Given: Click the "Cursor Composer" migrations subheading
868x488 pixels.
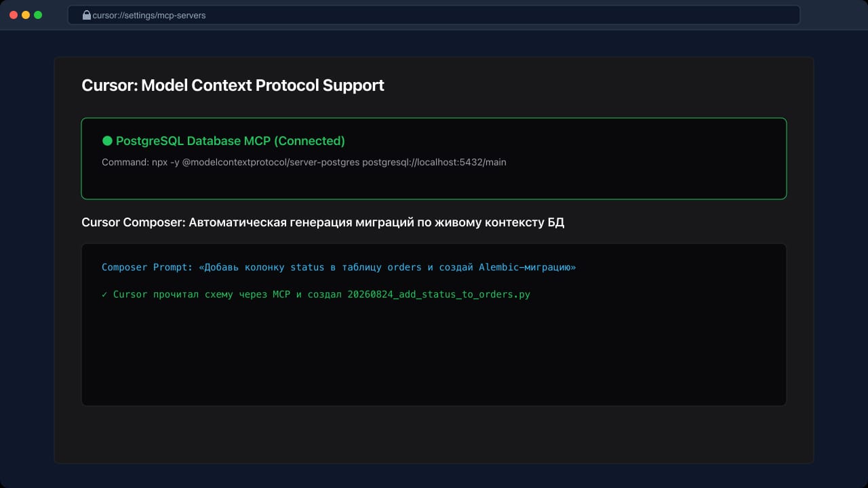Looking at the screenshot, I should (323, 222).
